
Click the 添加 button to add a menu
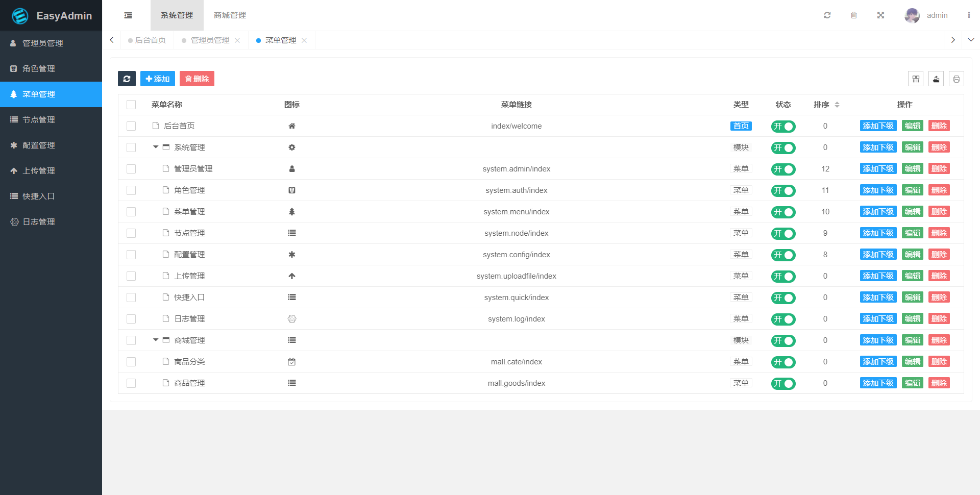tap(158, 79)
